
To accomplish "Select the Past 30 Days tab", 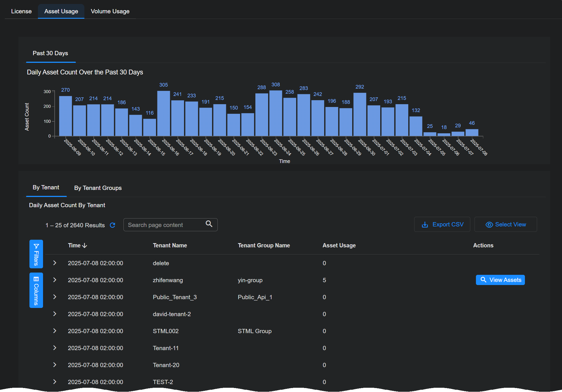I will (50, 53).
